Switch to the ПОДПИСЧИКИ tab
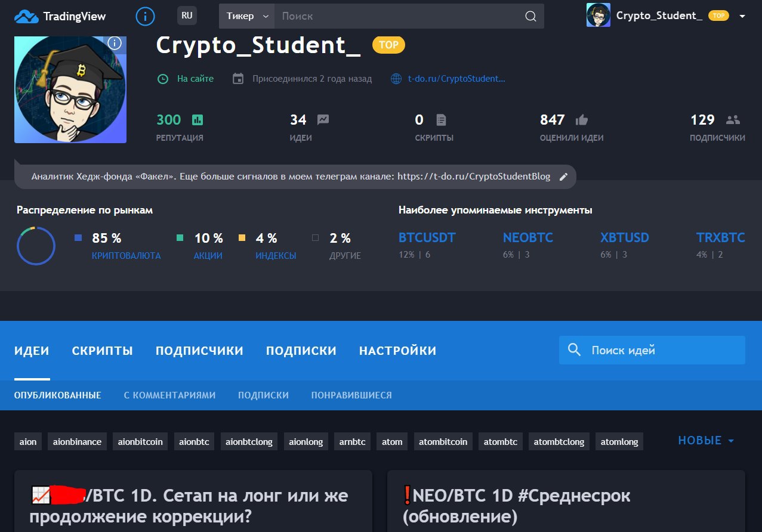Viewport: 762px width, 532px height. [x=199, y=351]
